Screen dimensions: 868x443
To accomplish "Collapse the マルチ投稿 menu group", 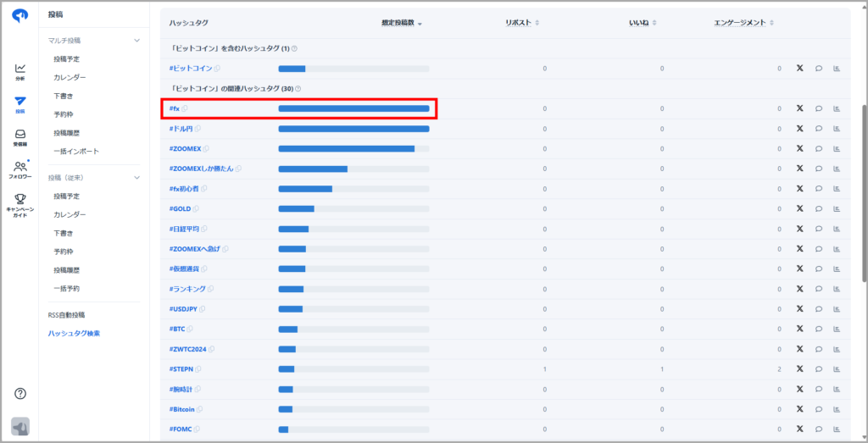I will click(x=136, y=41).
